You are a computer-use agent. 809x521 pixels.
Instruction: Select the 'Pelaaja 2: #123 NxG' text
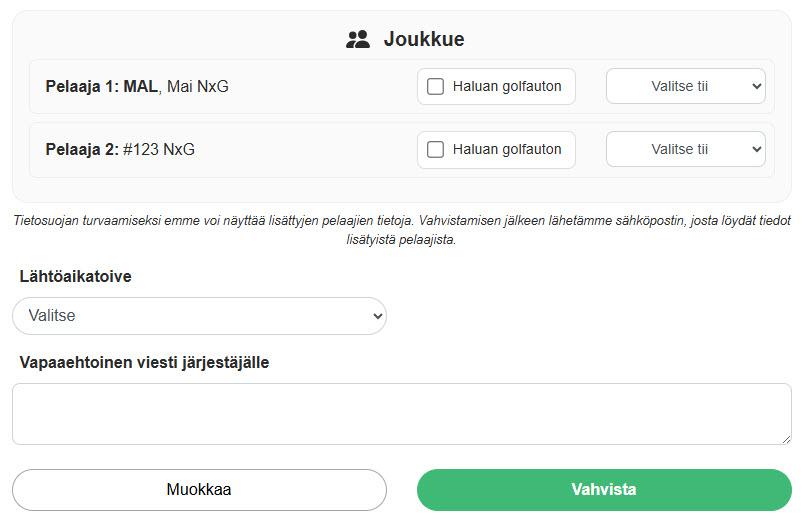(x=120, y=150)
